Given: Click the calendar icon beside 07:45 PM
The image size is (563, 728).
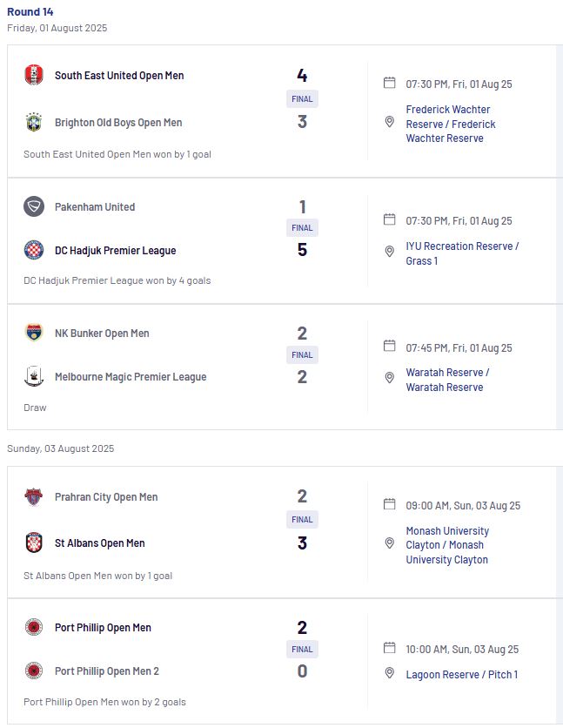Looking at the screenshot, I should (x=390, y=347).
